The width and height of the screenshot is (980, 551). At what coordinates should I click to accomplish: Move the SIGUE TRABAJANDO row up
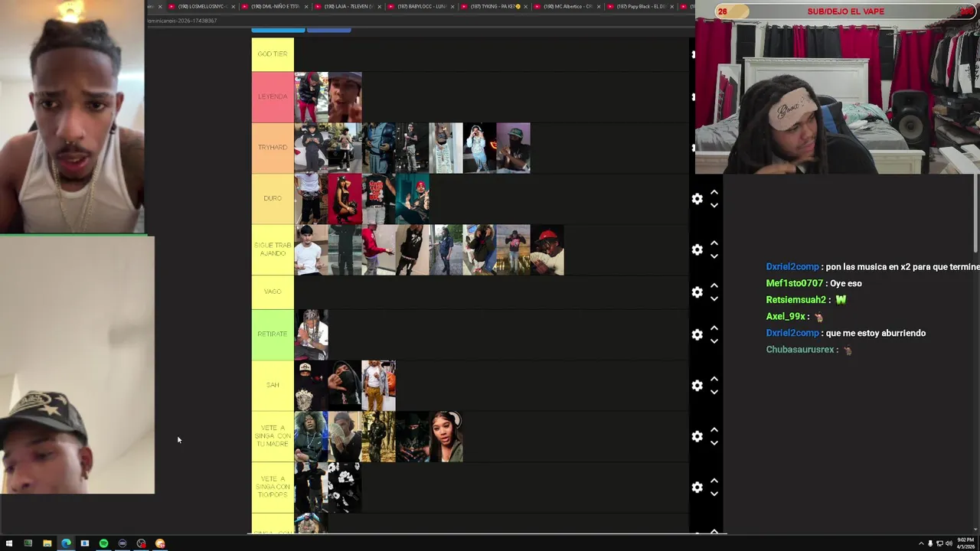click(x=714, y=243)
